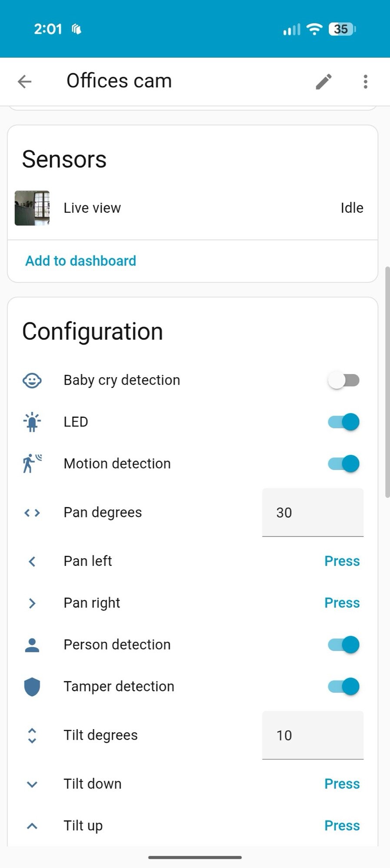Image resolution: width=390 pixels, height=868 pixels.
Task: Open Add to dashboard
Action: click(x=80, y=260)
